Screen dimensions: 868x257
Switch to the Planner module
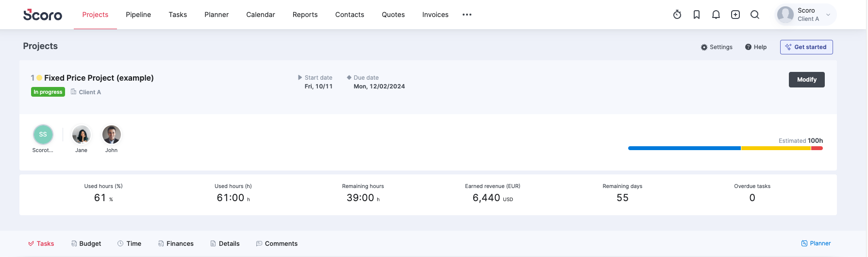[x=217, y=15]
